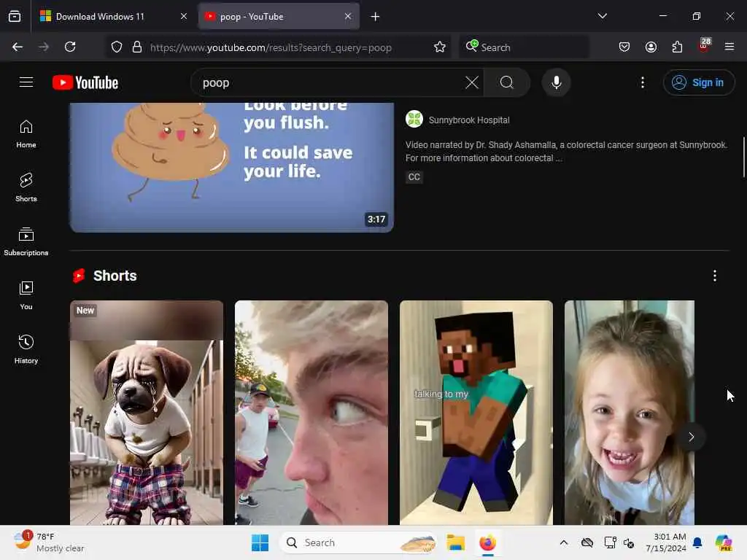The height and width of the screenshot is (560, 747).
Task: Open the weather widget showing 78°F
Action: (x=49, y=542)
